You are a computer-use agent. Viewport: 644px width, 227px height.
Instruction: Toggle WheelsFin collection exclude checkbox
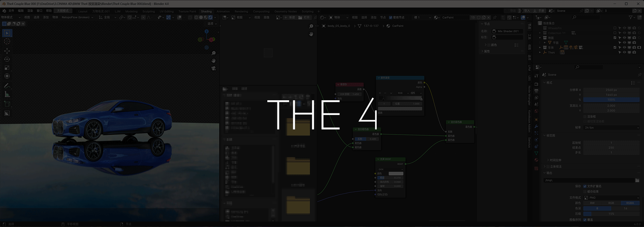[x=615, y=28]
